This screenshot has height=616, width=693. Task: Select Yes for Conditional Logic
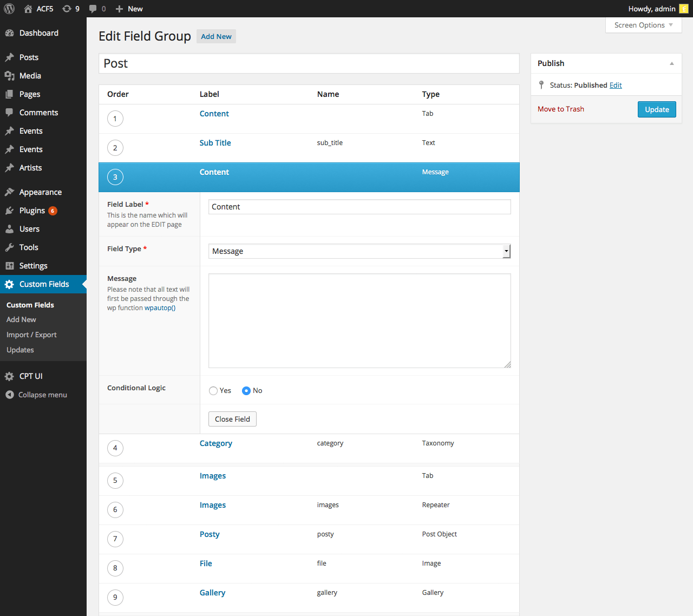(213, 390)
